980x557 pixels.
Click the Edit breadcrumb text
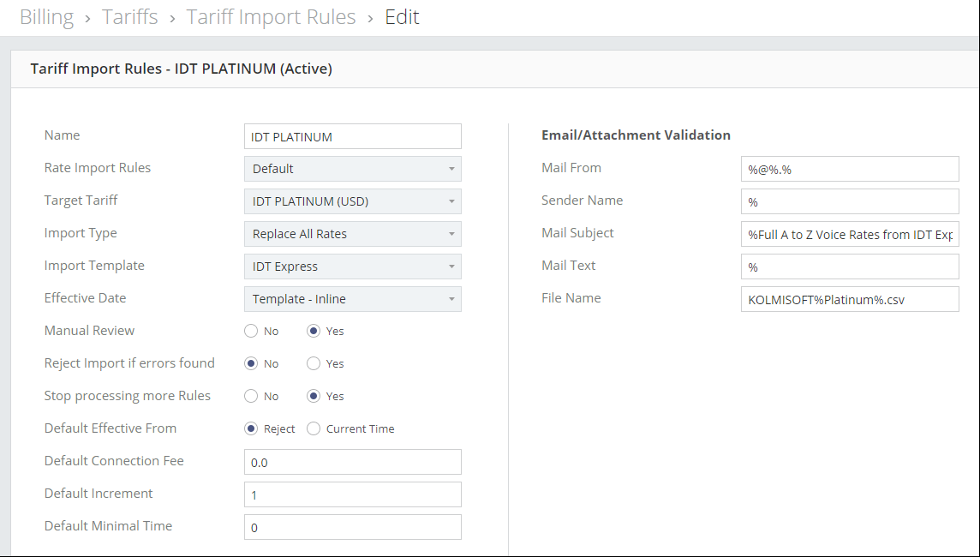(x=402, y=17)
